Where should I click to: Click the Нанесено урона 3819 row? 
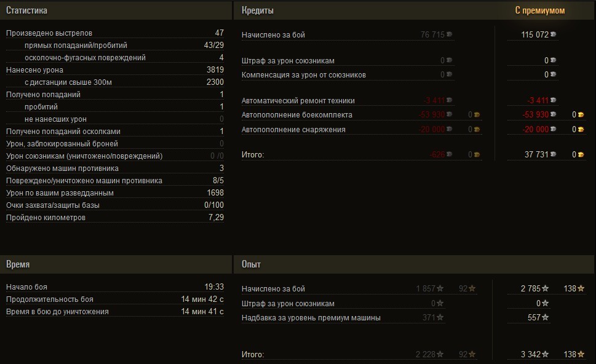115,70
